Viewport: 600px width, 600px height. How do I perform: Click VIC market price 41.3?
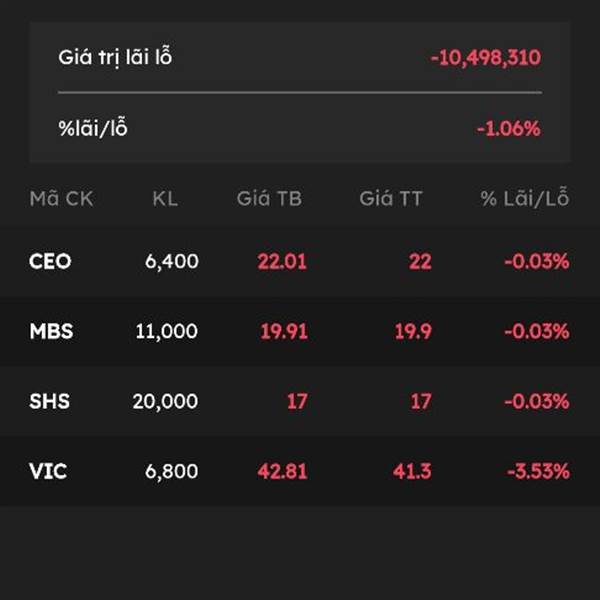[412, 471]
